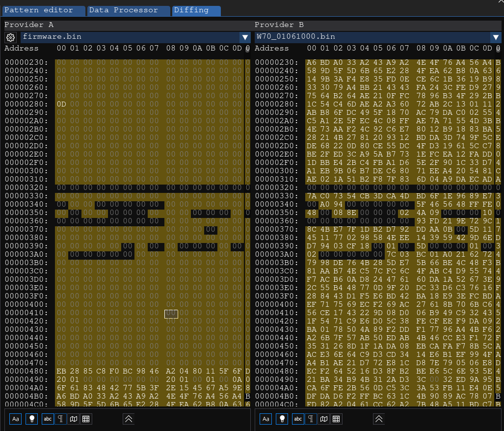The height and width of the screenshot is (431, 504).
Task: Click the map icon in Provider B footer
Action: pos(323,419)
